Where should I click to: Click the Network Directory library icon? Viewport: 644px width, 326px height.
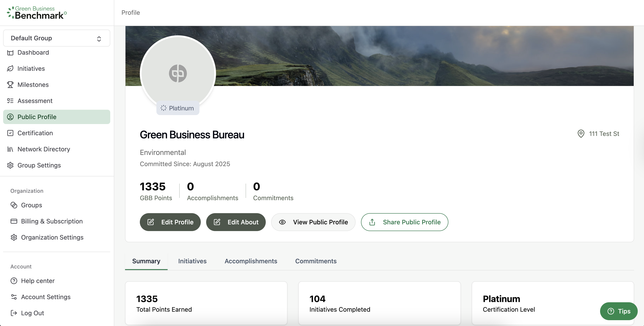click(x=10, y=149)
